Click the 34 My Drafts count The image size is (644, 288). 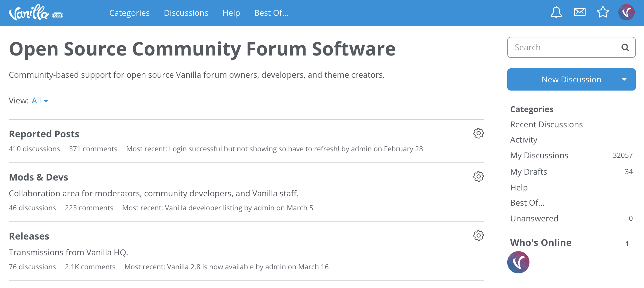click(x=629, y=172)
